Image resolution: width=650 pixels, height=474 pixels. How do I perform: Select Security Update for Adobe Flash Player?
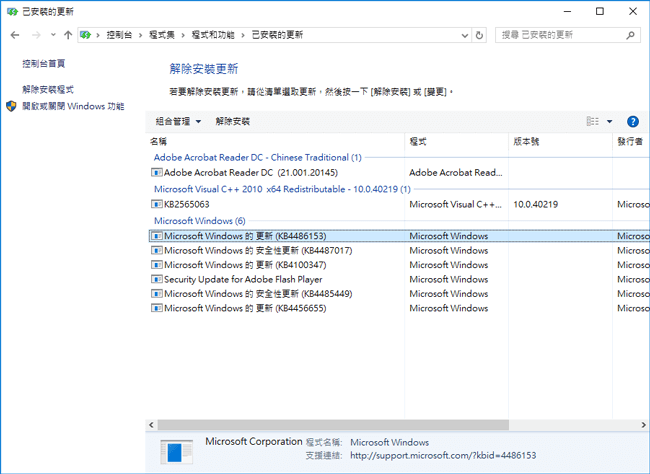tap(399, 279)
